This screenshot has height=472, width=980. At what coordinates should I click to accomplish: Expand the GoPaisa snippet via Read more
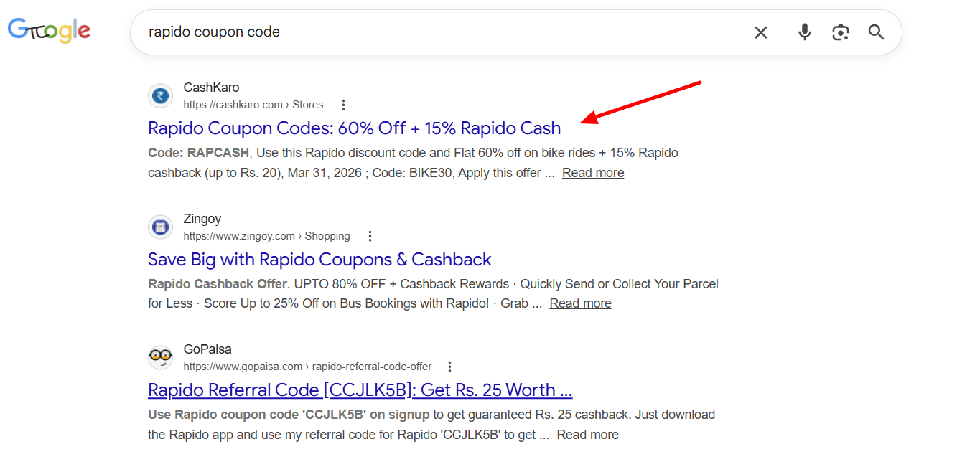pos(587,434)
